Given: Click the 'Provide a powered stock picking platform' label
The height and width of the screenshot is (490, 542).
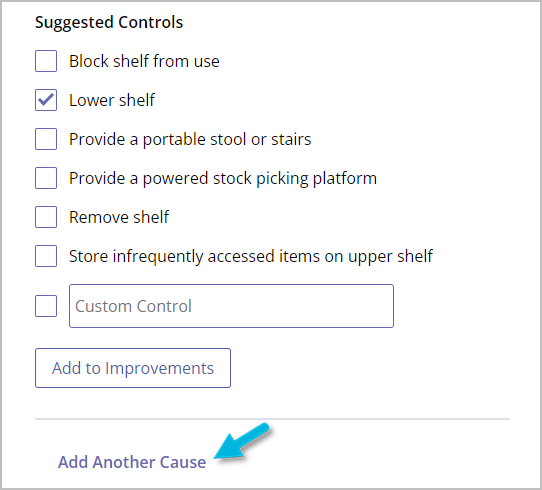Looking at the screenshot, I should point(223,179).
